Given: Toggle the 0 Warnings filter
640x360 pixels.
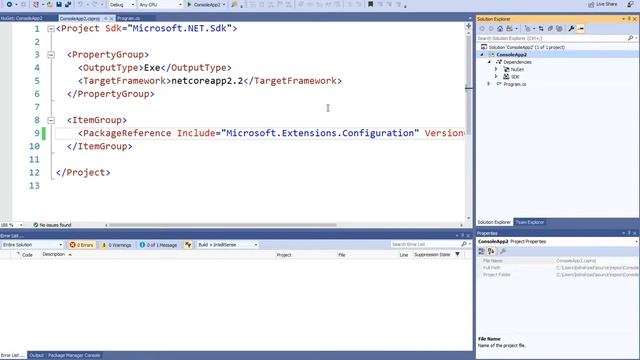Looking at the screenshot, I should (x=117, y=245).
